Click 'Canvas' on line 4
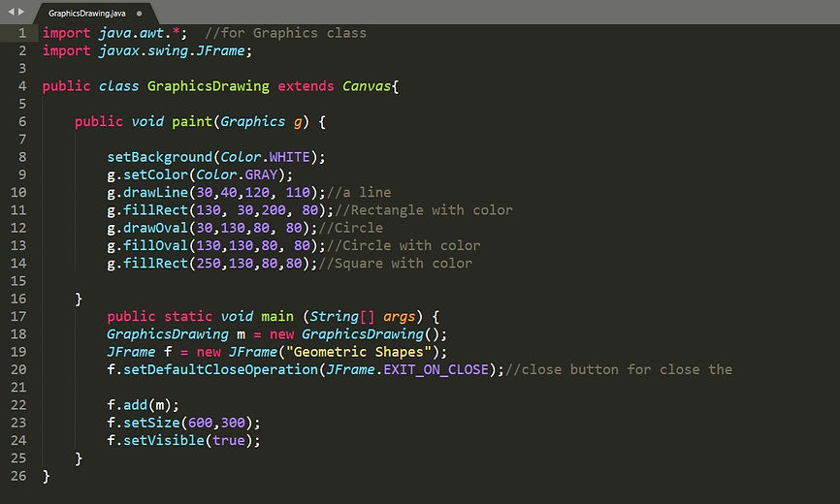 pos(367,86)
